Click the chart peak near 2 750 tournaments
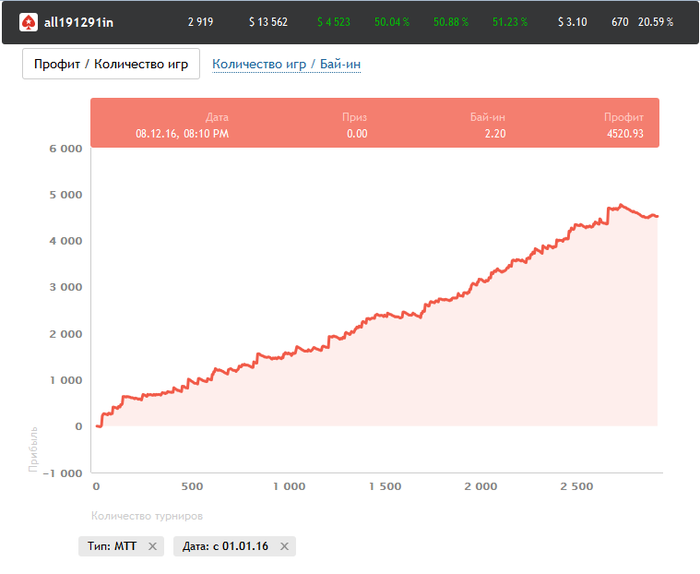Screen dimensions: 700x574 (621, 205)
